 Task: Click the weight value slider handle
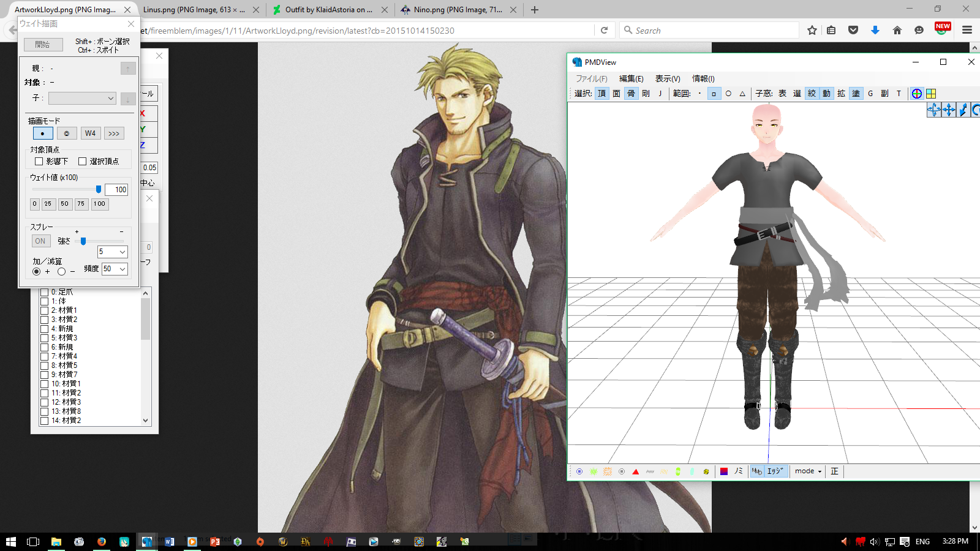click(99, 190)
